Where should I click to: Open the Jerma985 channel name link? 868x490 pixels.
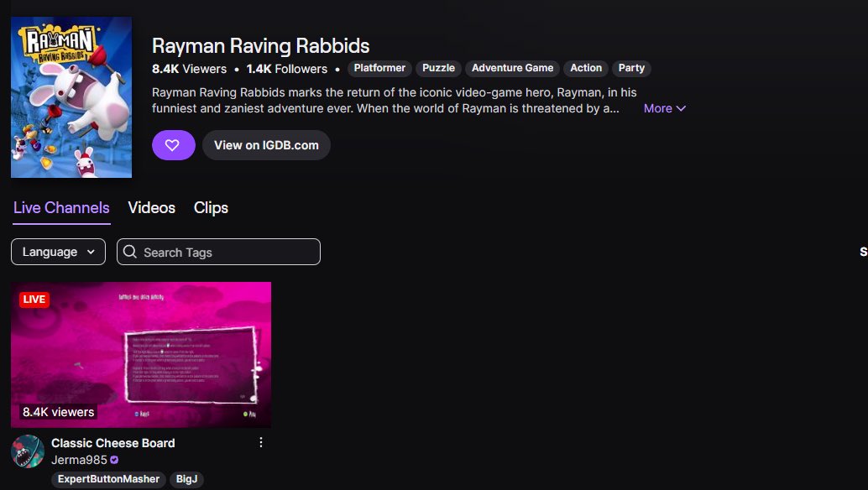tap(79, 460)
